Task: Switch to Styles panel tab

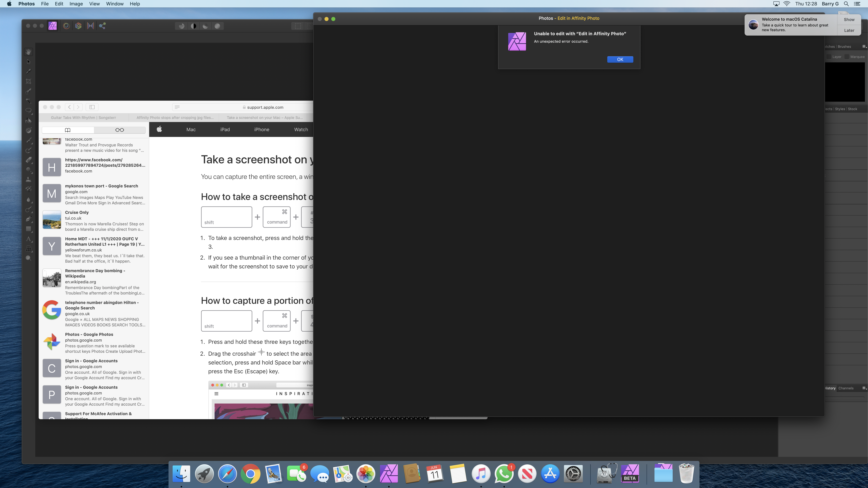Action: point(840,109)
